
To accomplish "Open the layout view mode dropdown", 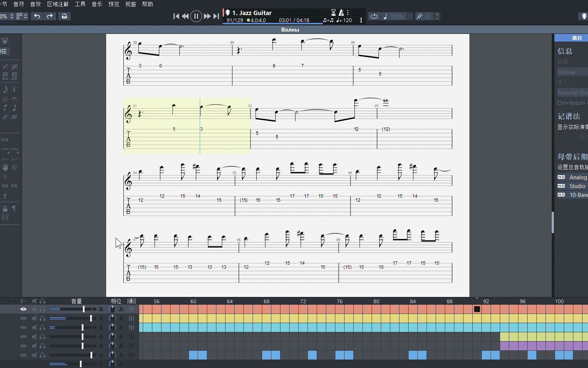I will click(x=22, y=16).
